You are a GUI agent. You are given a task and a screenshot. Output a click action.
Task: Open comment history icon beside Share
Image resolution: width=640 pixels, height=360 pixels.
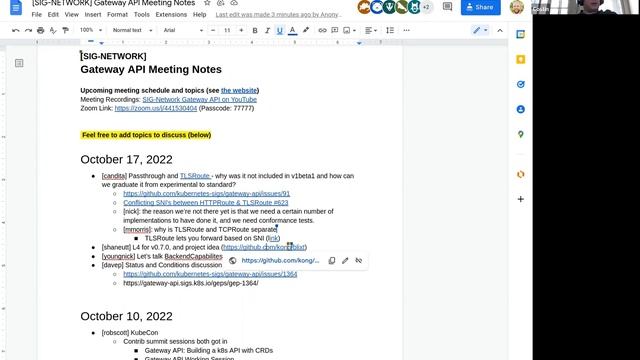pyautogui.click(x=447, y=7)
